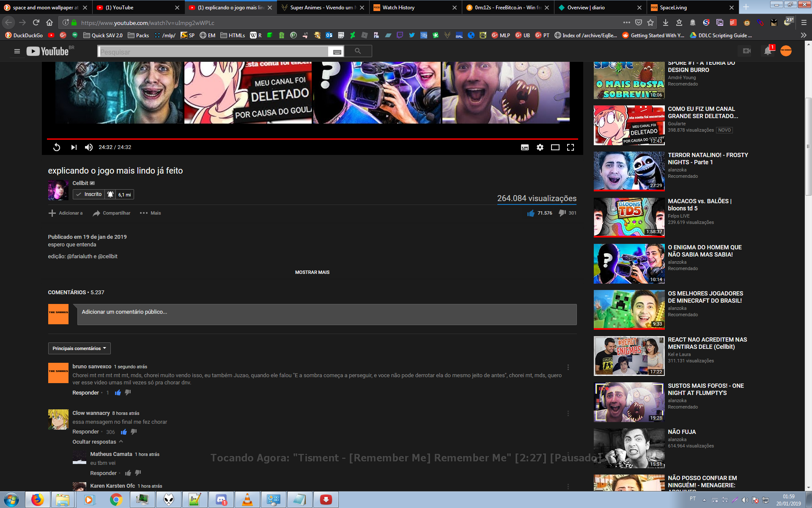Viewport: 812px width, 508px height.
Task: Skip to the next video in the player
Action: [x=74, y=147]
